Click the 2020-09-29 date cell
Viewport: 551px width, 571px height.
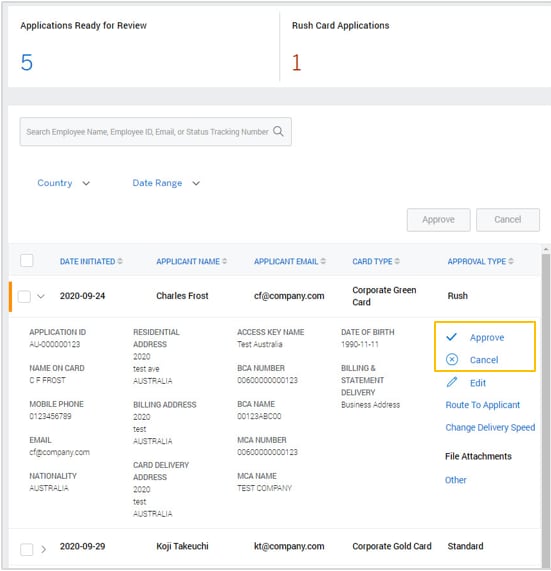click(x=82, y=546)
